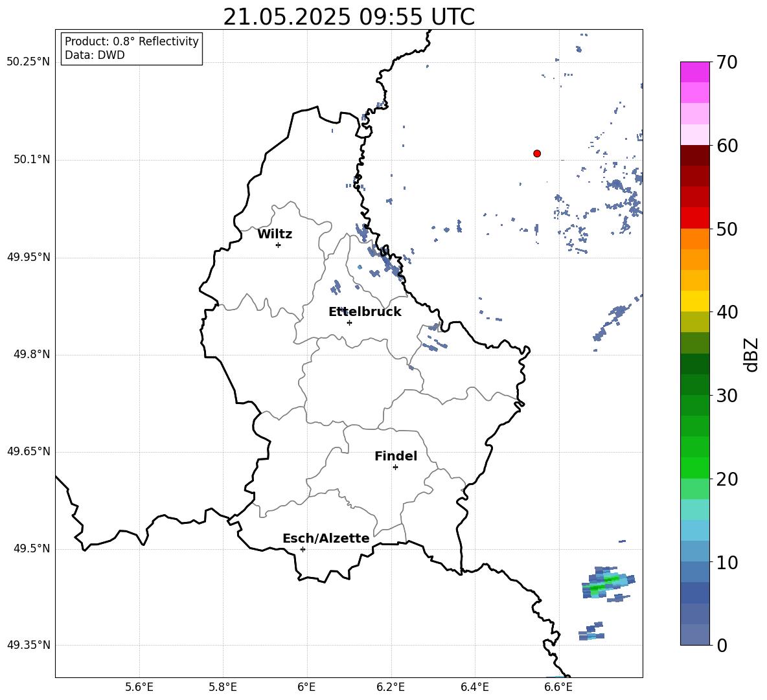Click the 'Data: DWD' text
This screenshot has width=767, height=700.
click(95, 55)
